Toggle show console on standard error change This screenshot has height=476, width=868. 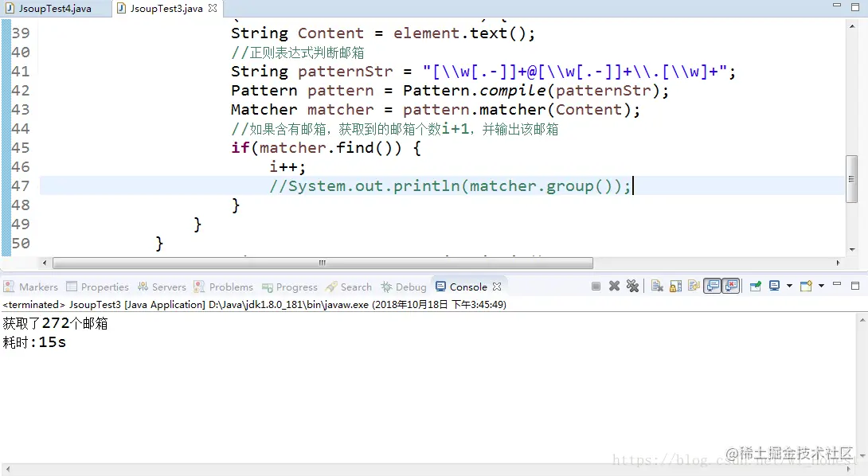coord(731,286)
